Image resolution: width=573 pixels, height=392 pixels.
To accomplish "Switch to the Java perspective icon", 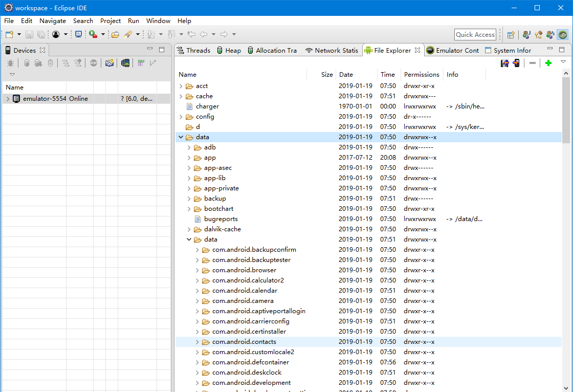I will (x=526, y=35).
